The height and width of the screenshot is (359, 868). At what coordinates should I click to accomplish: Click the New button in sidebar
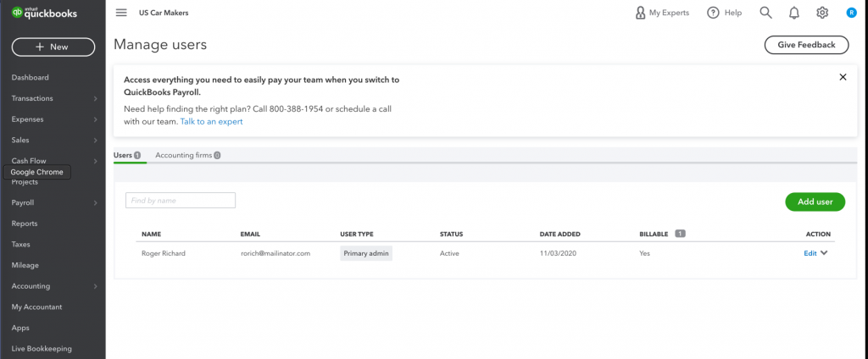tap(53, 47)
